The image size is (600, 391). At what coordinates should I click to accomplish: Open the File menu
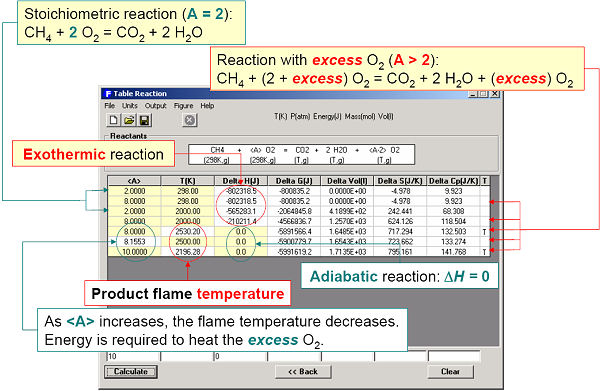tap(109, 106)
